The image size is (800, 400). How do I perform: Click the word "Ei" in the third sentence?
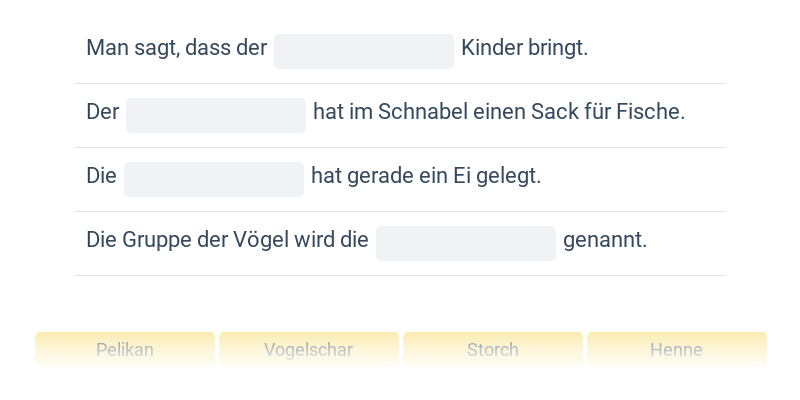click(462, 176)
